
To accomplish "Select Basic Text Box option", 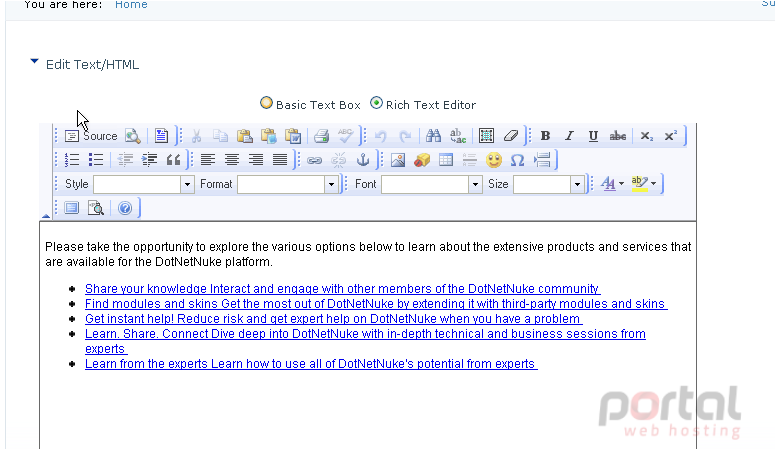I will pyautogui.click(x=266, y=103).
